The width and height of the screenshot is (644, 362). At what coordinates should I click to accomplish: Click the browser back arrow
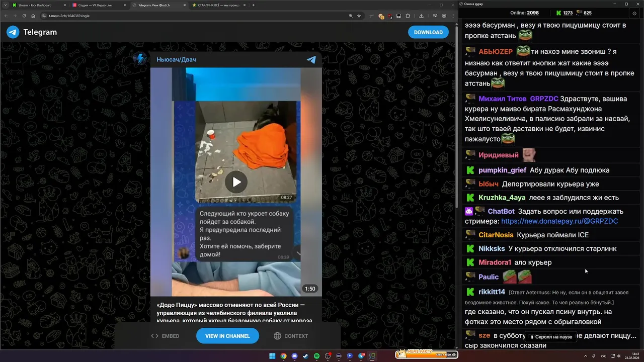(x=6, y=16)
